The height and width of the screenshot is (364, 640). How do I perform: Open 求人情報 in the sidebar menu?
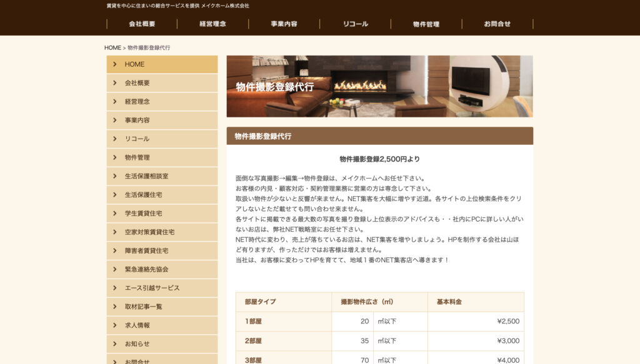coord(137,325)
